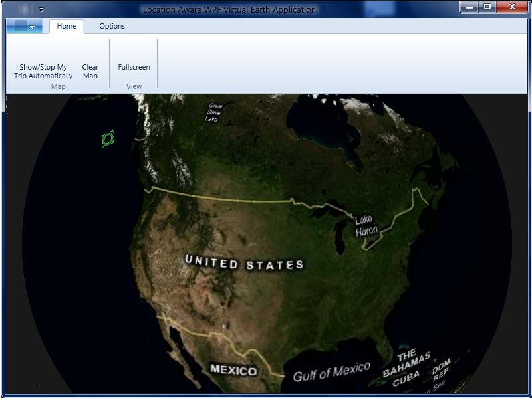Expand the Customize Quick Access Toolbar arrow
The image size is (532, 398).
point(41,9)
